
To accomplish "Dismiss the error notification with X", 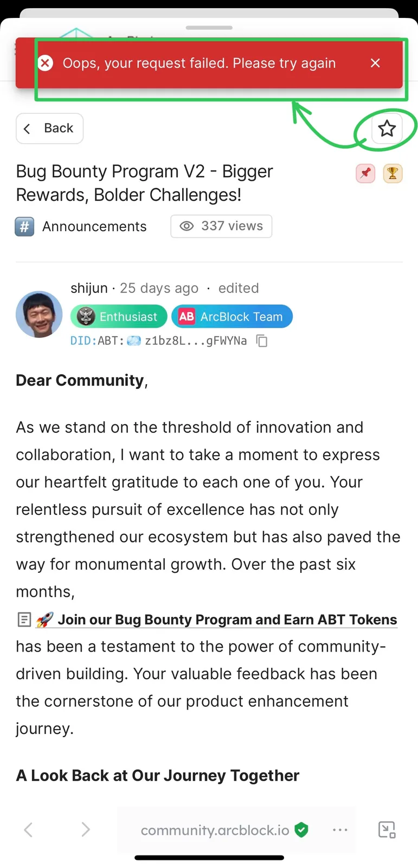I will (x=375, y=63).
